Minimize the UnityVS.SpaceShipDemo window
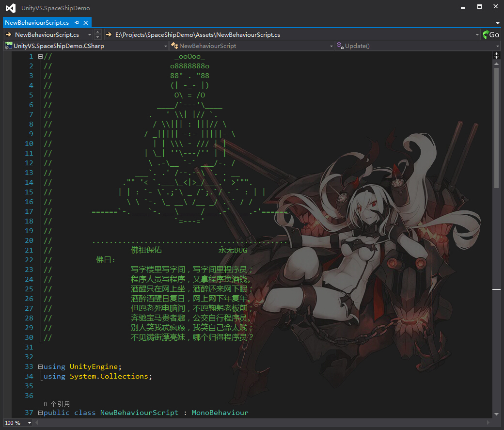This screenshot has height=430, width=504. coord(463,7)
